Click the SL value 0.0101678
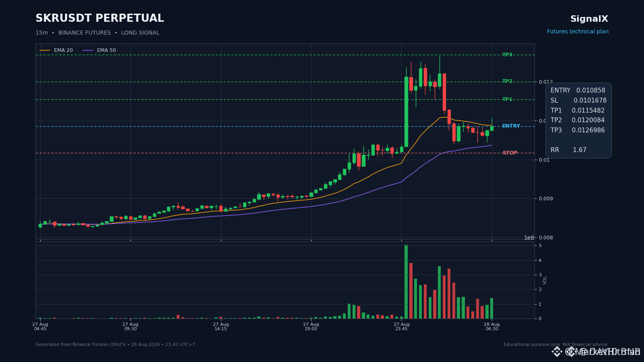 coord(590,101)
